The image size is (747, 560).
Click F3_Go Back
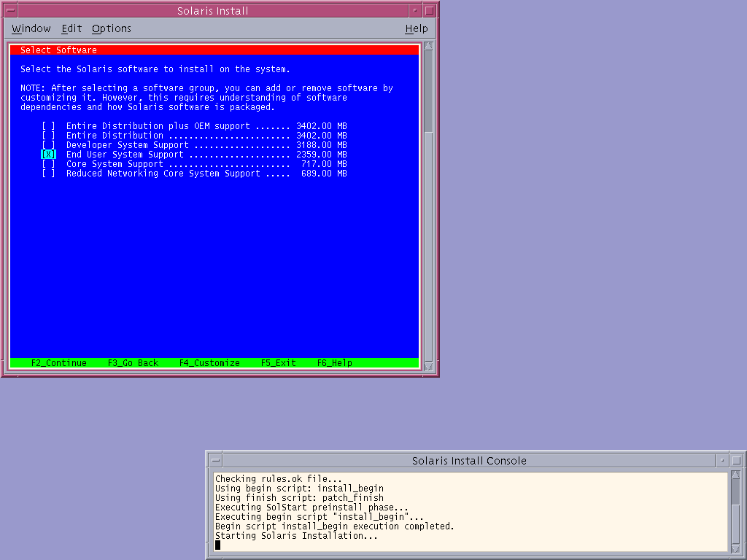coord(133,363)
